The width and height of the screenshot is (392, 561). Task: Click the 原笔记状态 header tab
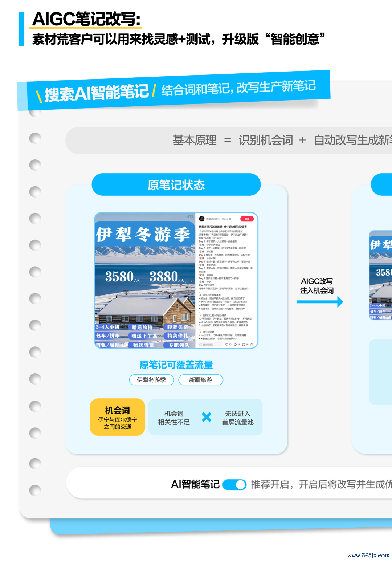pyautogui.click(x=176, y=185)
